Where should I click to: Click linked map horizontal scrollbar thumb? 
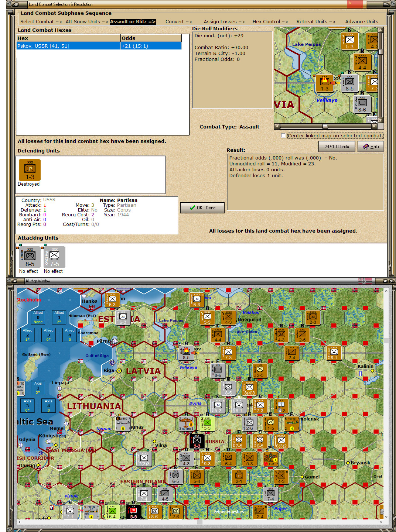[x=325, y=126]
